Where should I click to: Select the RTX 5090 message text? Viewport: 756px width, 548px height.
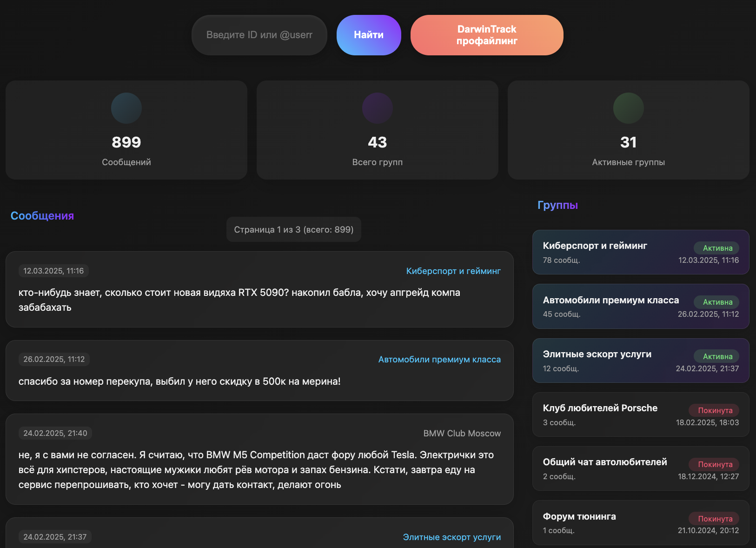[x=239, y=300]
